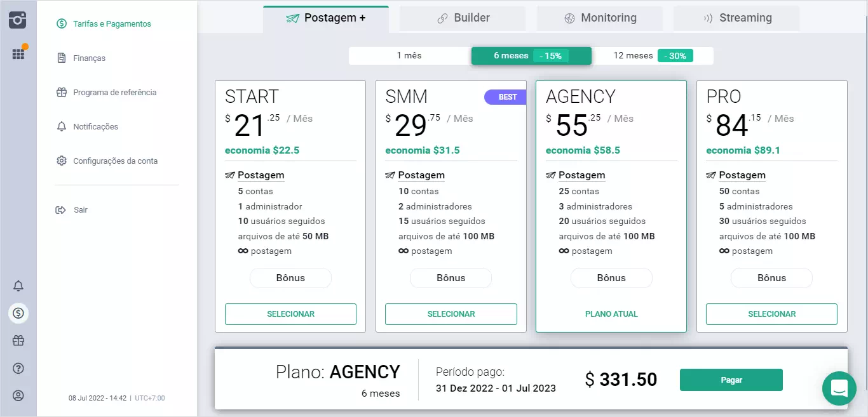Expand Bônus on the SMM plan
868x417 pixels.
[x=451, y=278]
